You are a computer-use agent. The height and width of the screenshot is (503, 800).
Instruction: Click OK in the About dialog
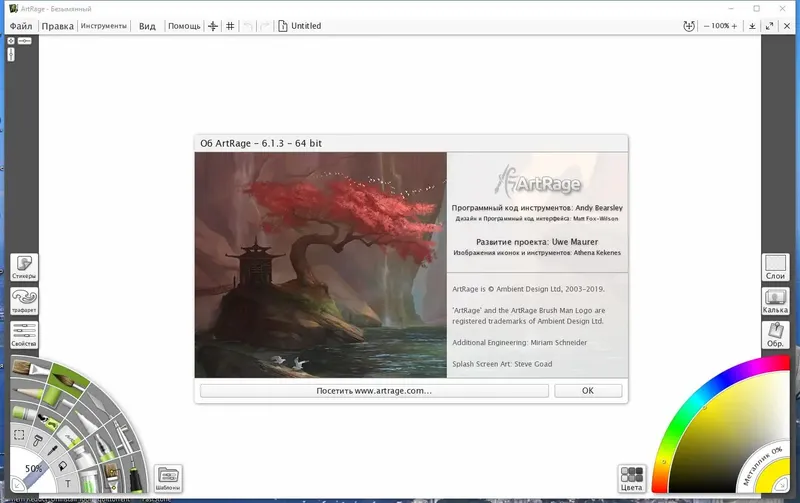[588, 391]
